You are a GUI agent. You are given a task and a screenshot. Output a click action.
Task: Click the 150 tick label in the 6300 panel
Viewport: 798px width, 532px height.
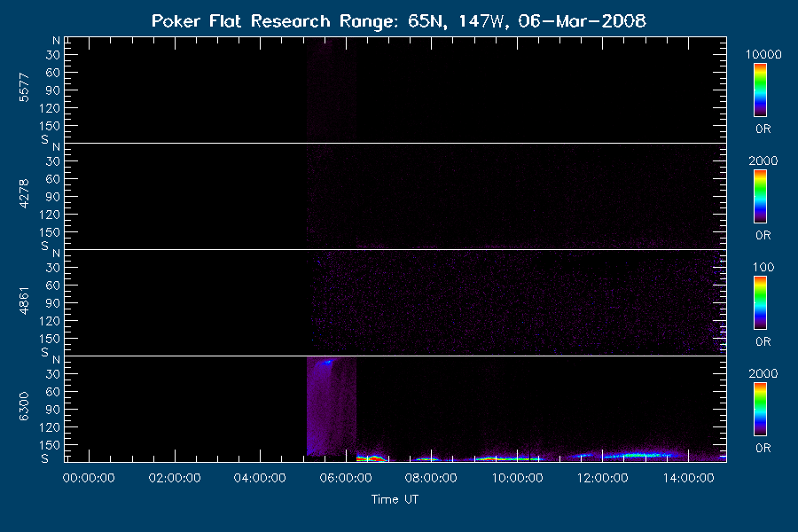pyautogui.click(x=50, y=445)
